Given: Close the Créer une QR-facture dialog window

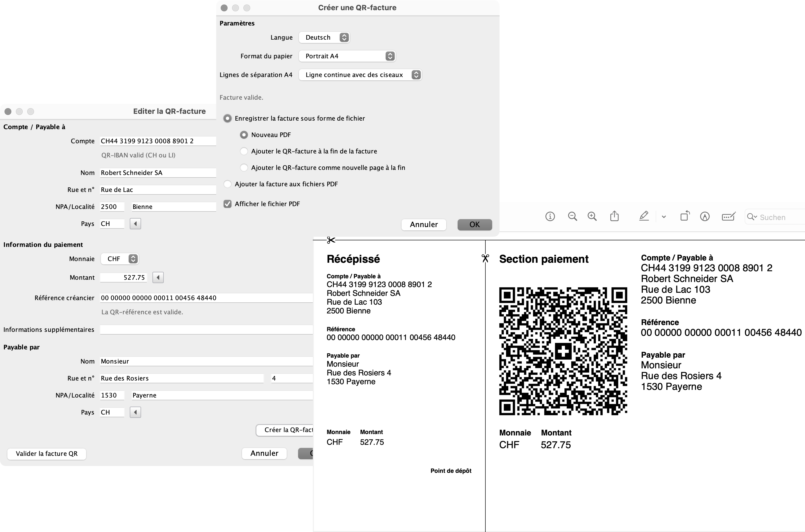Looking at the screenshot, I should pyautogui.click(x=224, y=8).
